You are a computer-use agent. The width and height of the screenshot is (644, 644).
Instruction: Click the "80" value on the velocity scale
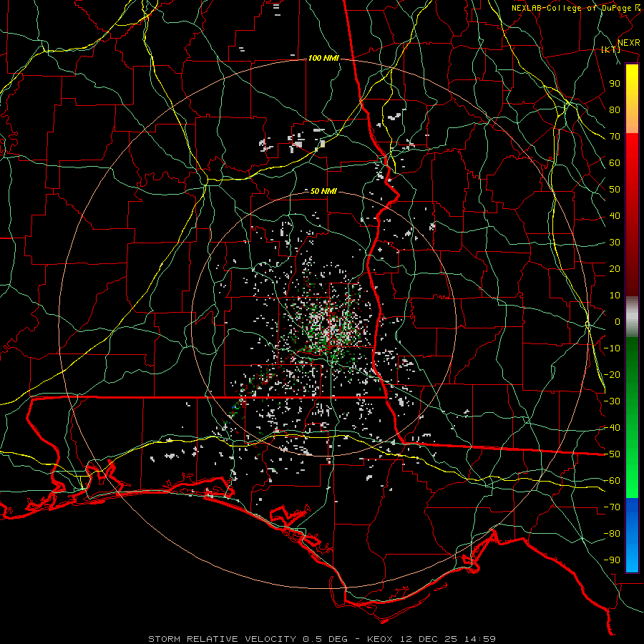pos(615,109)
